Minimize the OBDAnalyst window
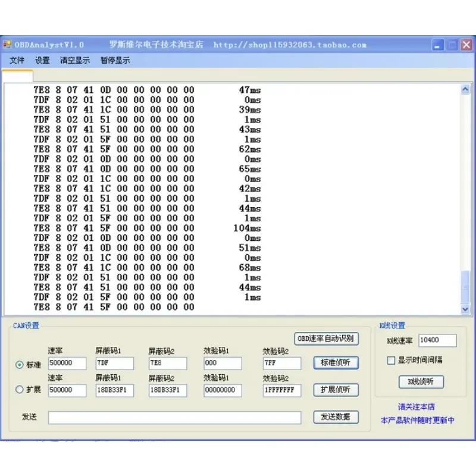Screen dimensions: 476x476 (437, 45)
